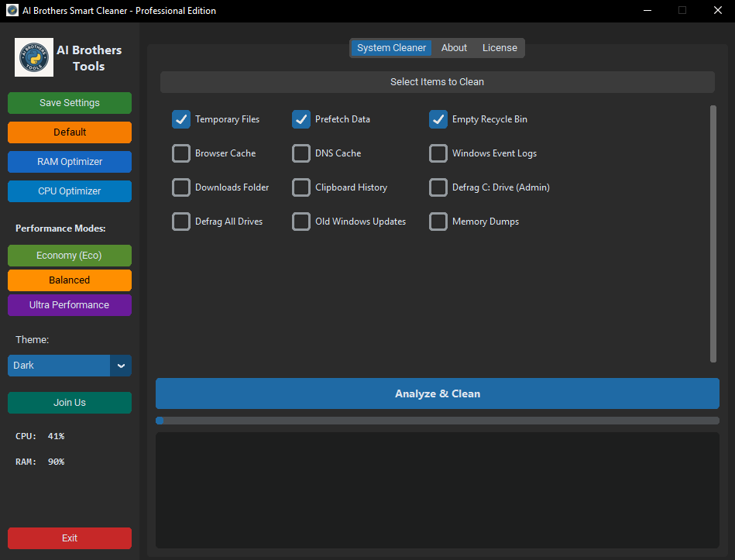Go to the License tab
The height and width of the screenshot is (560, 735).
click(x=500, y=48)
